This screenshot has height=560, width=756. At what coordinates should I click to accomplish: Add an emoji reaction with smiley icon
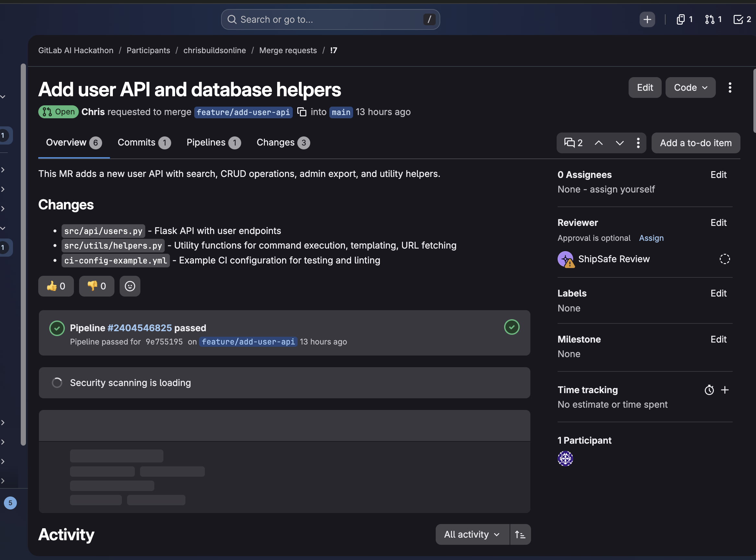click(130, 286)
